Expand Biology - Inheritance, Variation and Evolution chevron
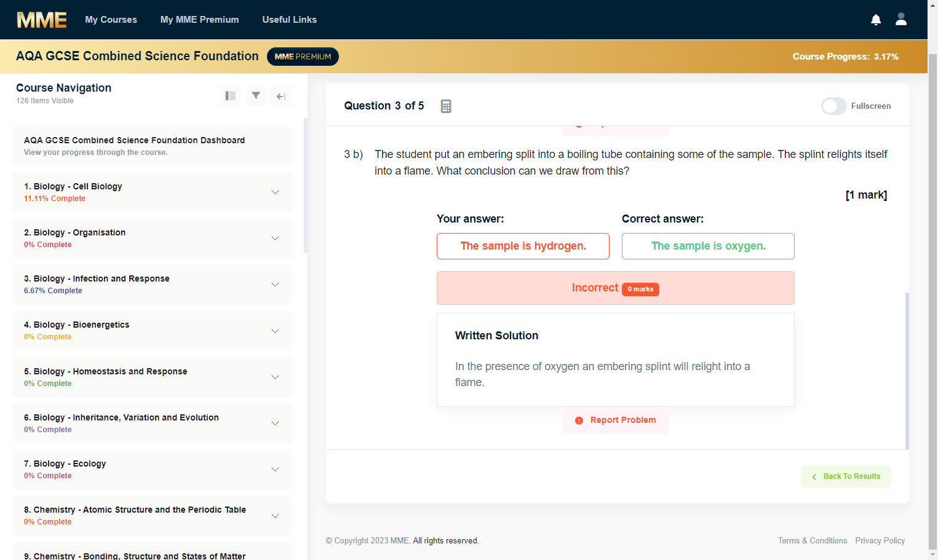 pos(275,423)
